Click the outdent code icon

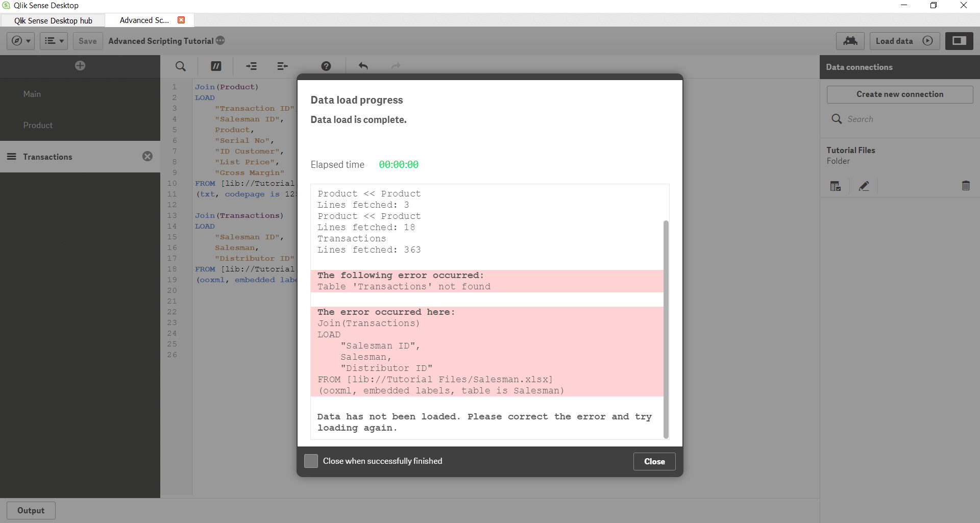point(282,66)
